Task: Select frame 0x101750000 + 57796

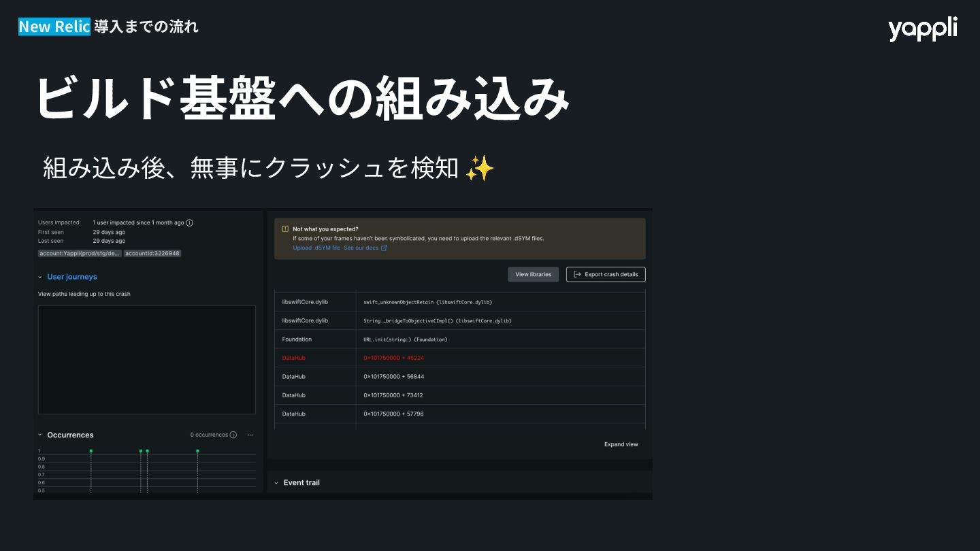Action: (459, 414)
